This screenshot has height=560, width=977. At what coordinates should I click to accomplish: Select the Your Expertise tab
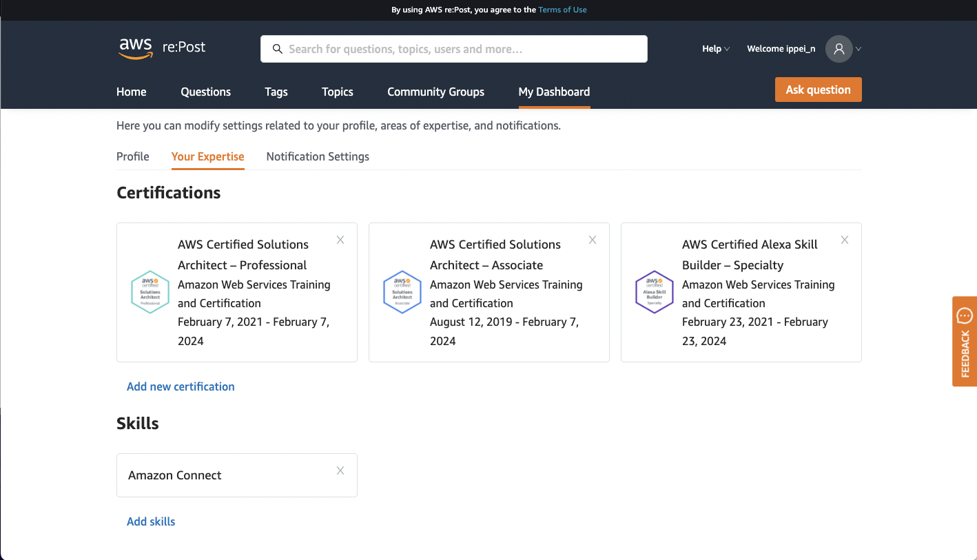[208, 156]
